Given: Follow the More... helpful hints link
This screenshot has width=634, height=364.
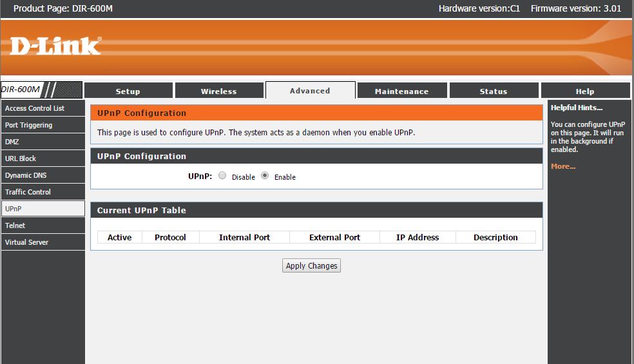Looking at the screenshot, I should [x=563, y=166].
